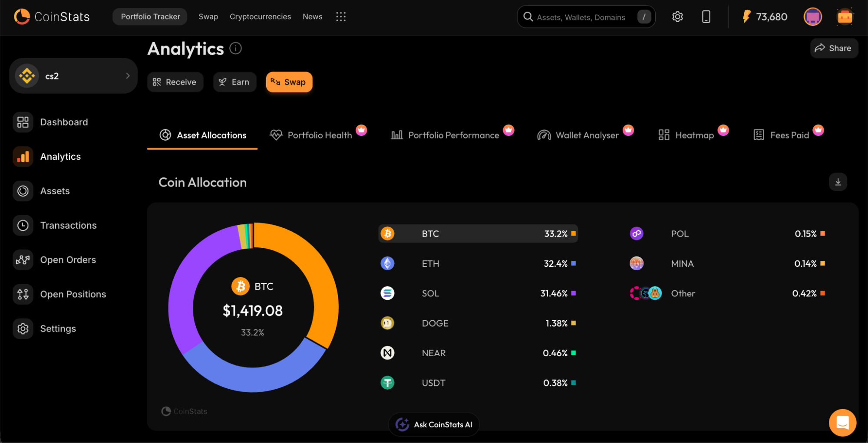
Task: Open the orange gift box icon
Action: click(x=845, y=17)
